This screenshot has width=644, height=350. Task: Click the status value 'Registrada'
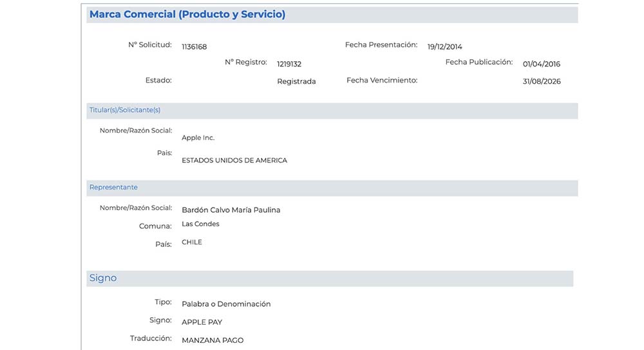pos(296,81)
